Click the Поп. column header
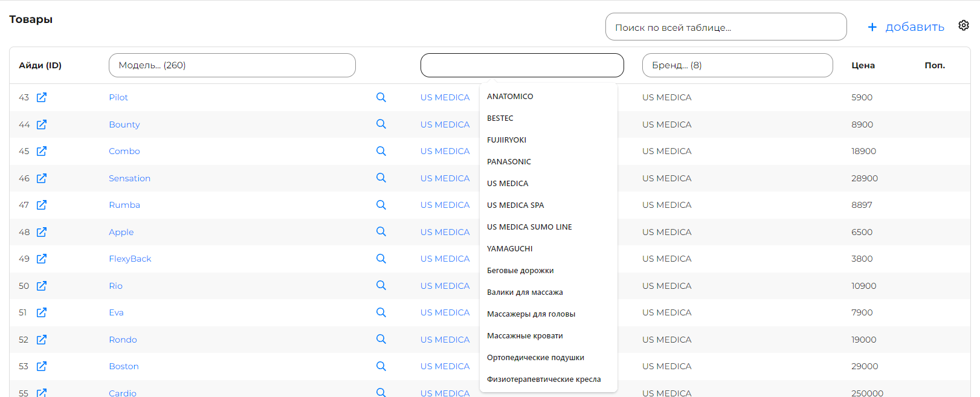The width and height of the screenshot is (980, 397). (x=934, y=65)
